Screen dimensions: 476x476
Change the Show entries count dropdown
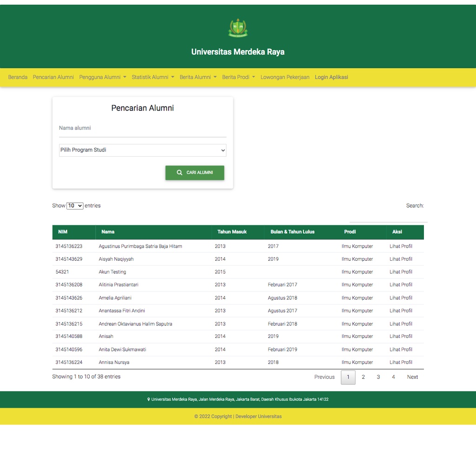click(75, 206)
